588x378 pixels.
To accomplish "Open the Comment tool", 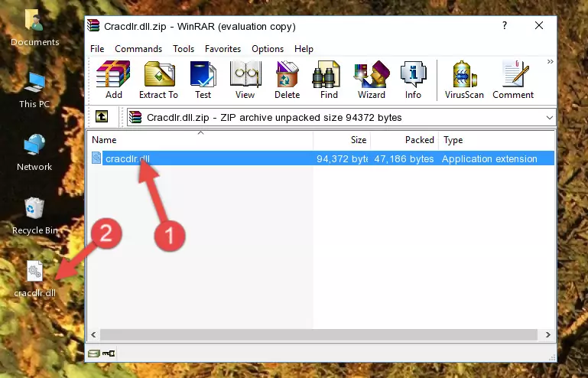I will (x=513, y=80).
